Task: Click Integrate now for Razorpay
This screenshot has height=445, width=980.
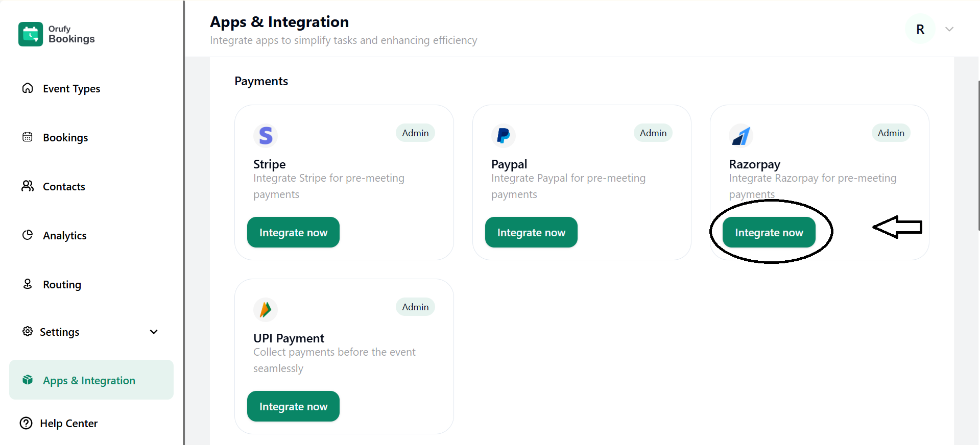Action: (x=769, y=232)
